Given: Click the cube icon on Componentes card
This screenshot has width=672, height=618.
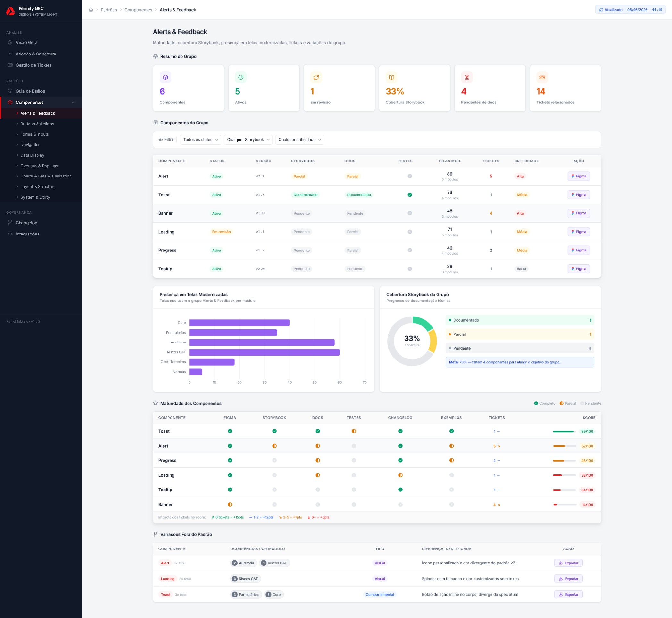Looking at the screenshot, I should [x=165, y=77].
